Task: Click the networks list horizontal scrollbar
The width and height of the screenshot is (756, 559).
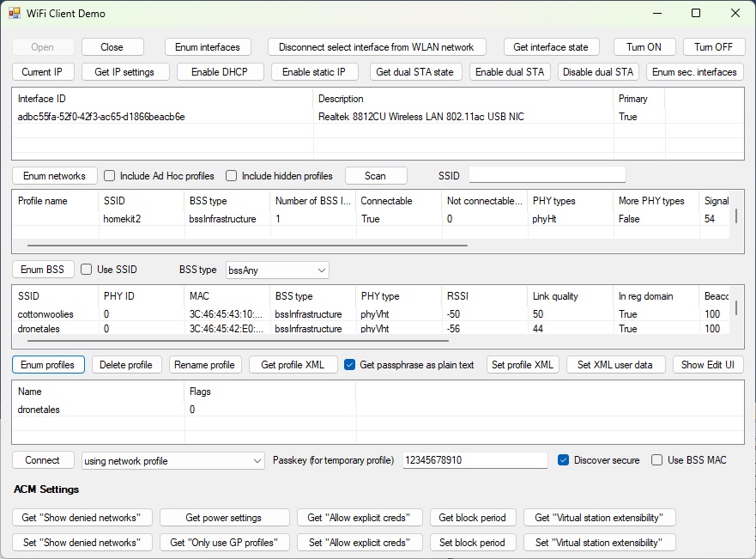Action: 240,245
